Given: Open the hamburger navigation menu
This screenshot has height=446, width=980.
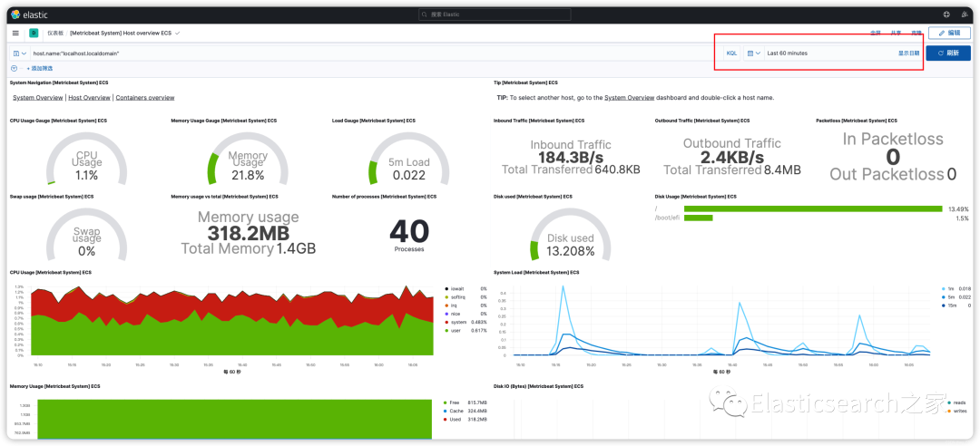Looking at the screenshot, I should click(x=15, y=33).
